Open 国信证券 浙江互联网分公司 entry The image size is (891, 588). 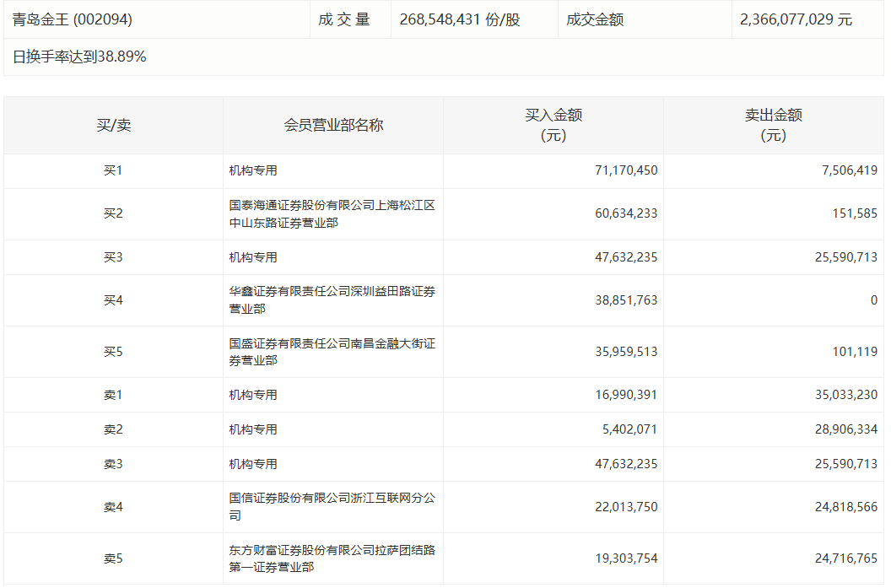[332, 507]
